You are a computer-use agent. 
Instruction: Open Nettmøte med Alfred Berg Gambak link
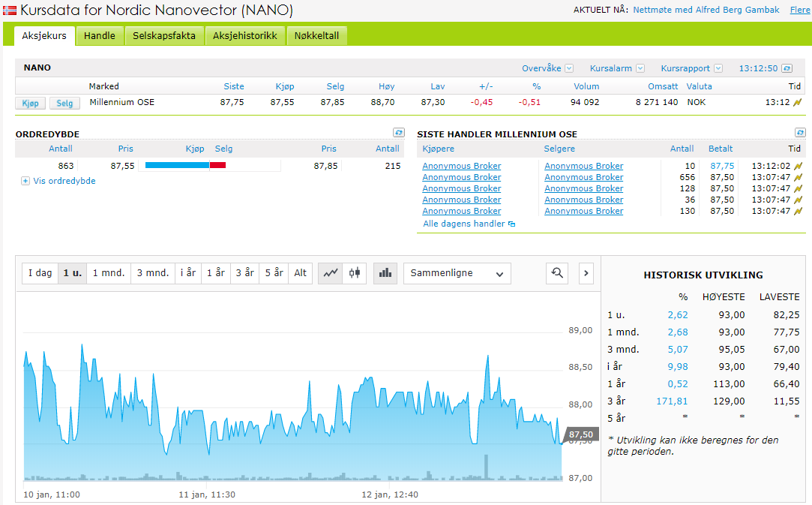click(706, 10)
